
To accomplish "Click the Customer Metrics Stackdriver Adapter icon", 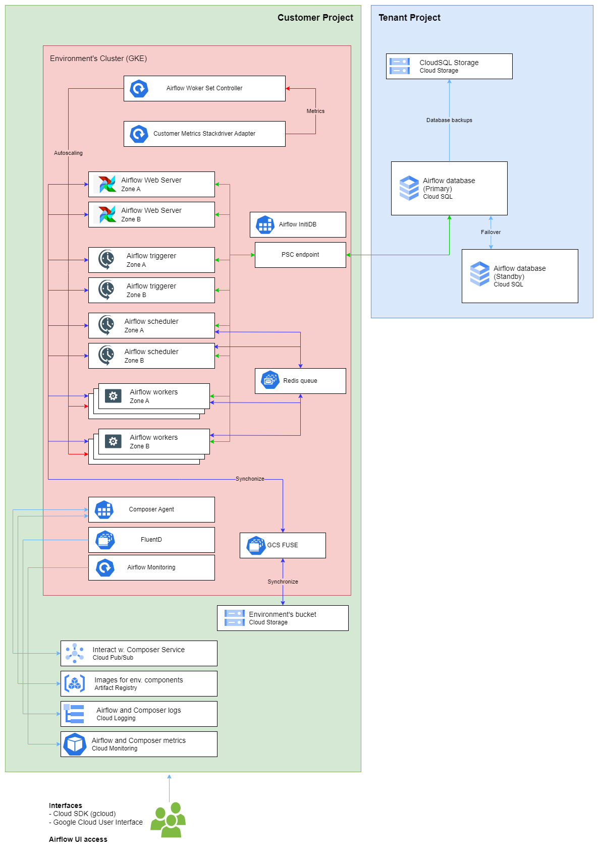I will pos(139,134).
